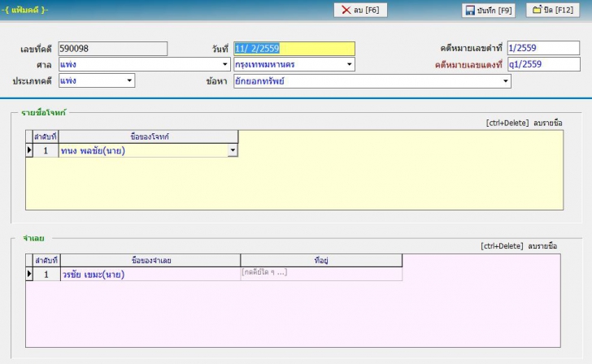The width and height of the screenshot is (592, 364).
Task: Close the form using ปิด [F12]
Action: click(553, 11)
